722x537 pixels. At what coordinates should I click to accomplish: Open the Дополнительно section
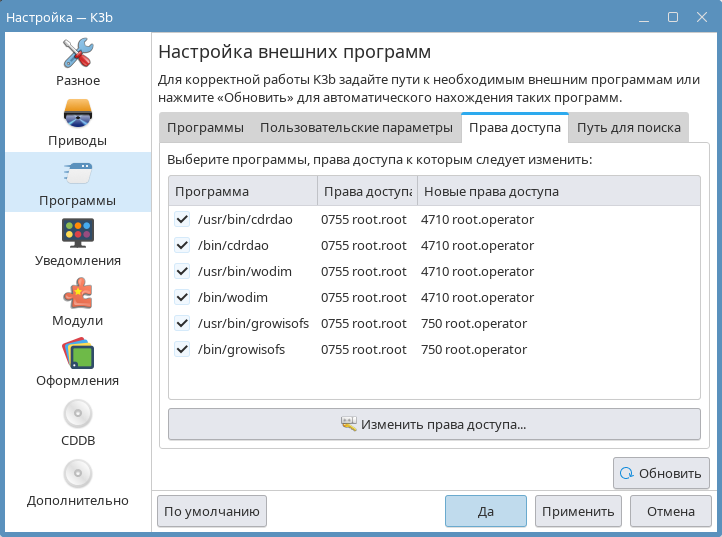[x=77, y=482]
